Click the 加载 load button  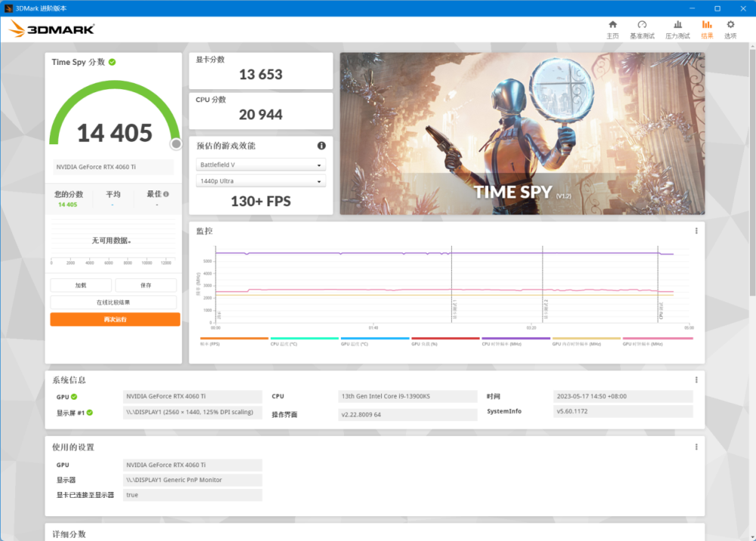click(81, 285)
